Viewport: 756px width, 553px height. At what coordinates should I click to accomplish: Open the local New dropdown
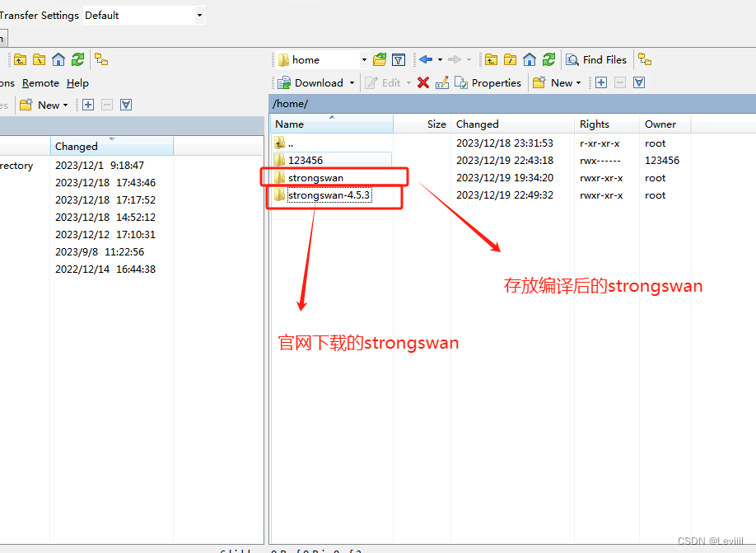pos(44,105)
